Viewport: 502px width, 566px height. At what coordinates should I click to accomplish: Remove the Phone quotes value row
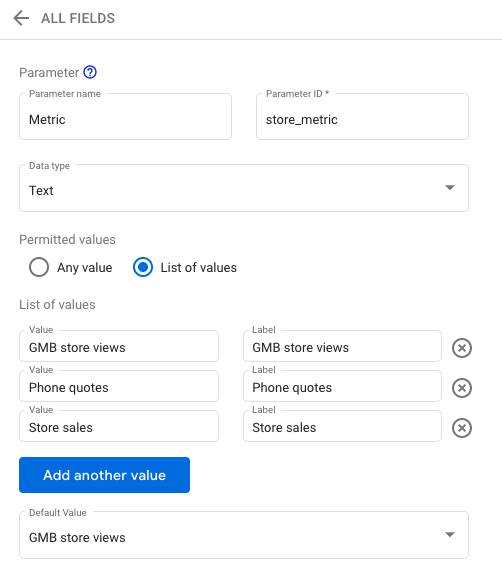coord(462,388)
